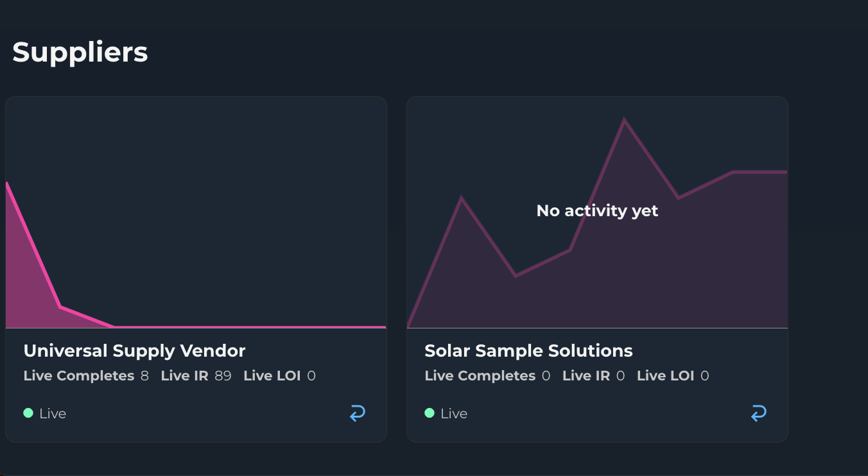
Task: Open the Solar Sample Solutions supplier title
Action: pos(528,351)
